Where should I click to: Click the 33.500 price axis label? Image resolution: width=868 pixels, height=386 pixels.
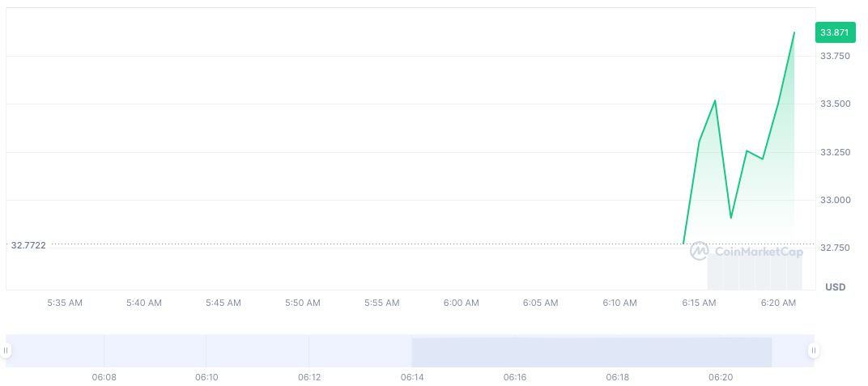[x=835, y=104]
